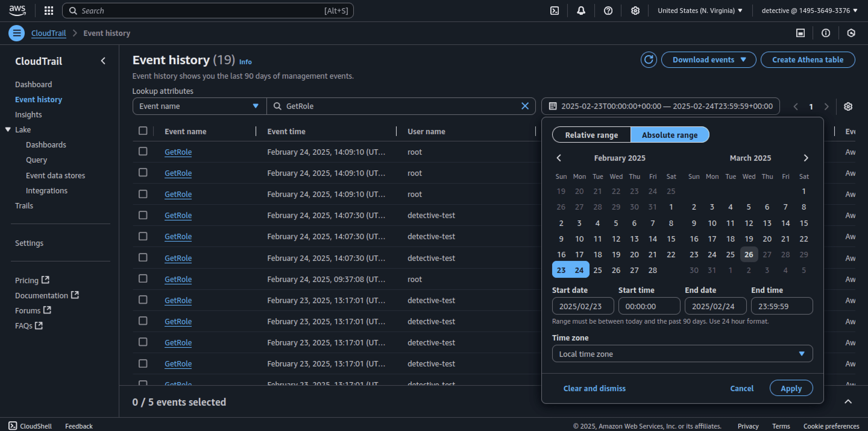This screenshot has height=431, width=868.
Task: Select all events with header checkbox
Action: click(143, 131)
